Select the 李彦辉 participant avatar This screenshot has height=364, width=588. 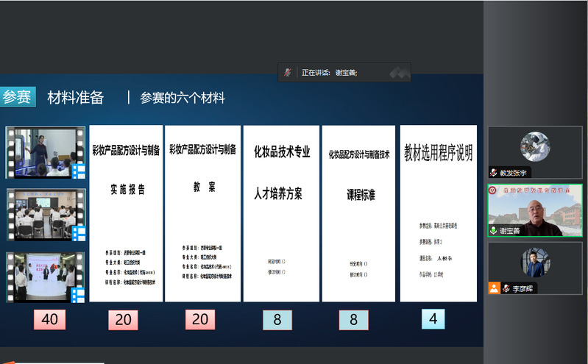point(536,264)
